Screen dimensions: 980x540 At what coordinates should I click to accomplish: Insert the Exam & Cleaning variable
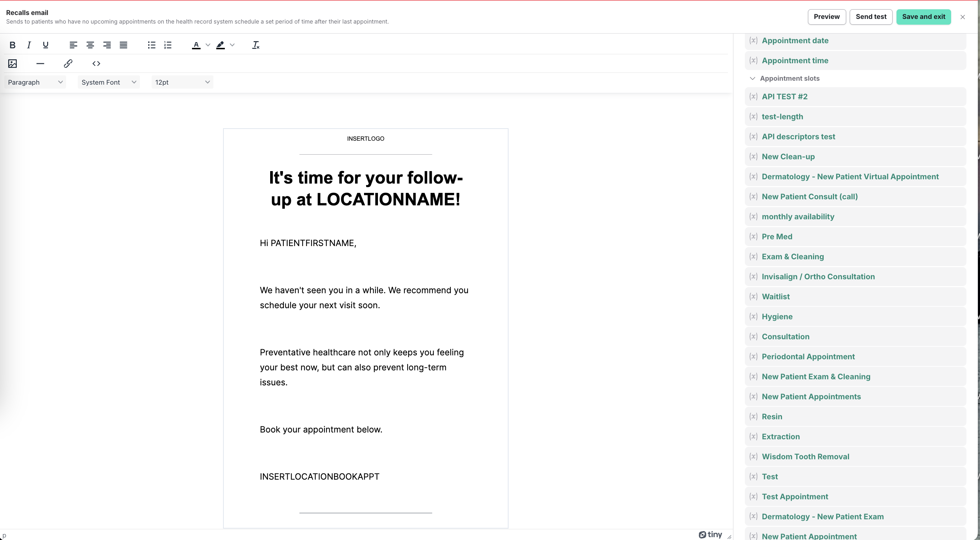[x=855, y=257]
